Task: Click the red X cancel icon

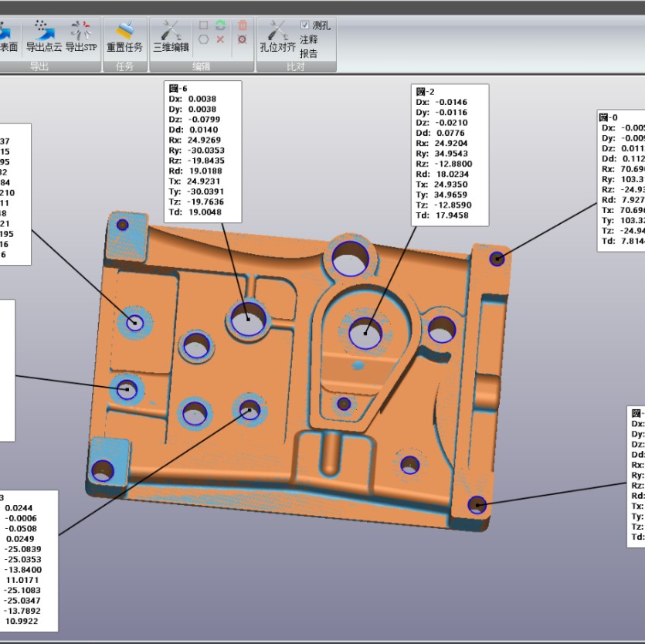Action: 220,39
